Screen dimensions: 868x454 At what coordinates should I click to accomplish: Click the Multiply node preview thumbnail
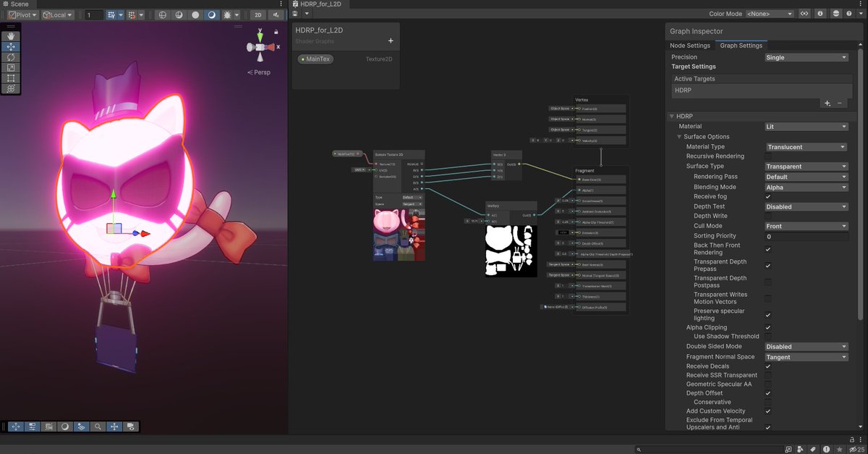(x=512, y=250)
